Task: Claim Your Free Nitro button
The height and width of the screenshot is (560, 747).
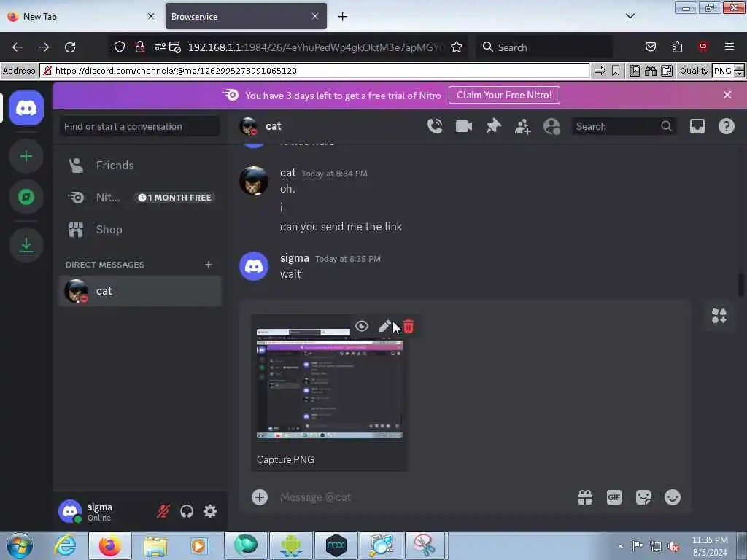Action: point(504,96)
